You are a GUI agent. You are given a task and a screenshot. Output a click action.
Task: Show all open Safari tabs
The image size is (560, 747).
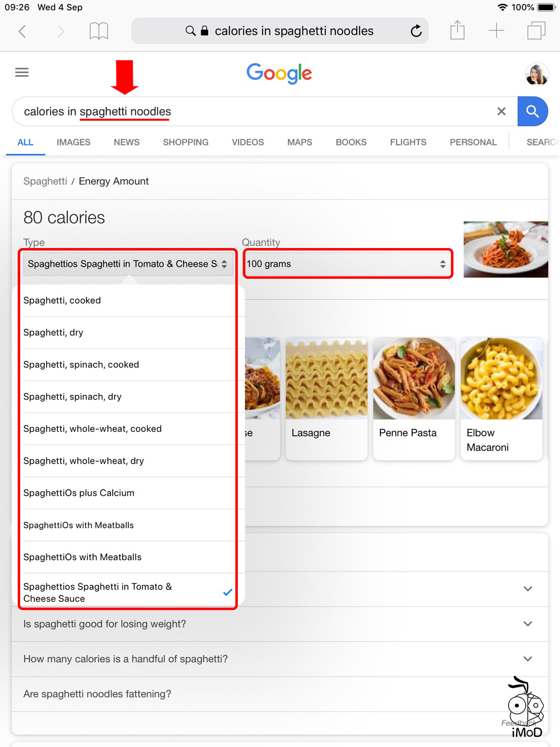tap(536, 31)
